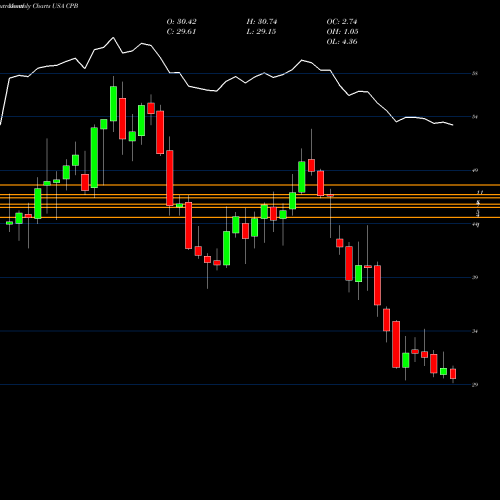This screenshot has width=500, height=500.
Task: Click the 39 price axis label
Action: click(475, 277)
